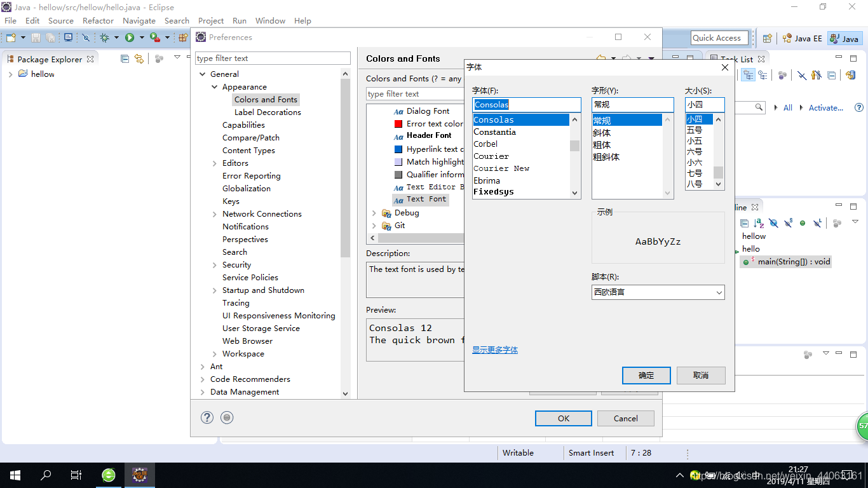Click the Run External Tools icon
Viewport: 868px width, 488px height.
click(154, 38)
